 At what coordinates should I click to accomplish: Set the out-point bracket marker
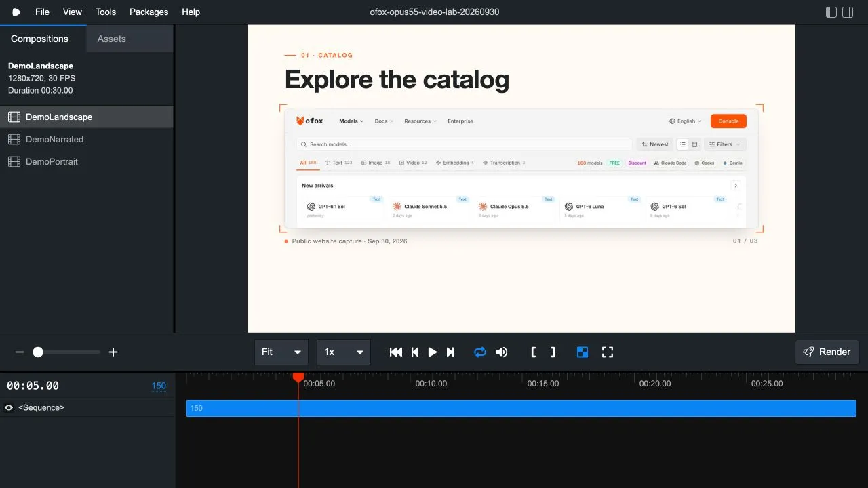click(553, 352)
